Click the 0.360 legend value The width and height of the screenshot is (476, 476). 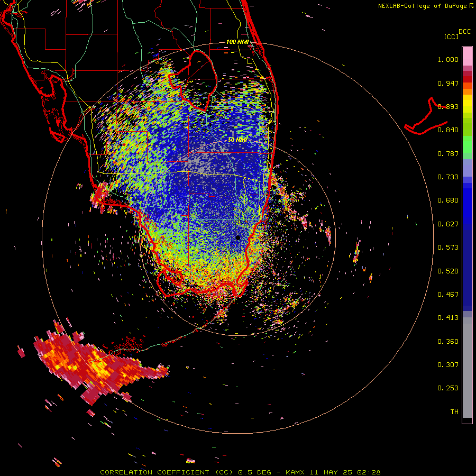448,342
